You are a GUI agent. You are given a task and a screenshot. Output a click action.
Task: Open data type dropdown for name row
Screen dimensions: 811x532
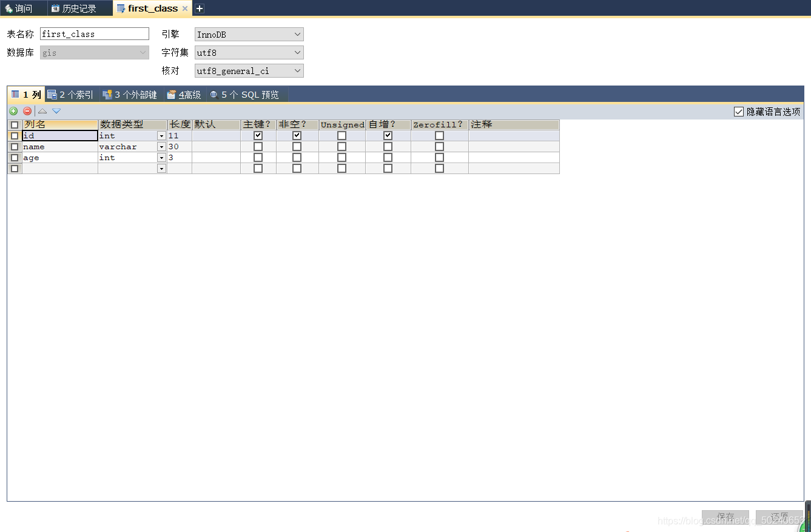pyautogui.click(x=162, y=147)
